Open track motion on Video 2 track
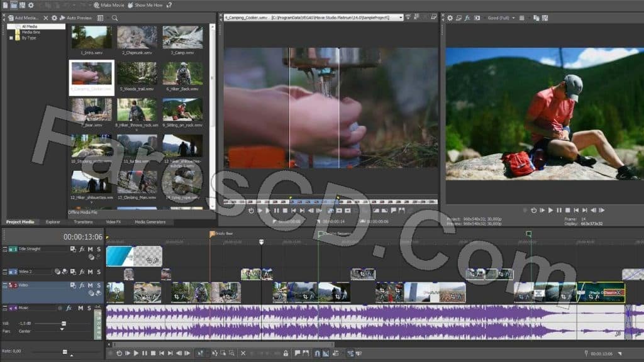This screenshot has height=362, width=644. 73,271
